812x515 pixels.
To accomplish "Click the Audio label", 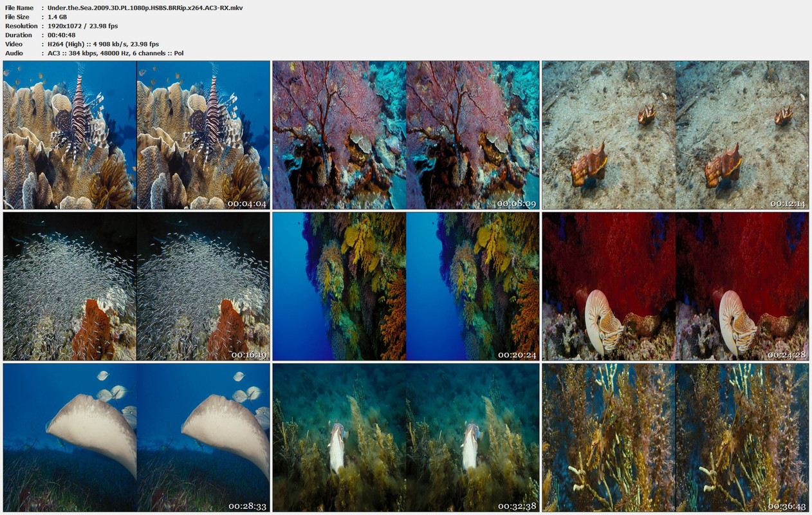I will click(x=14, y=53).
